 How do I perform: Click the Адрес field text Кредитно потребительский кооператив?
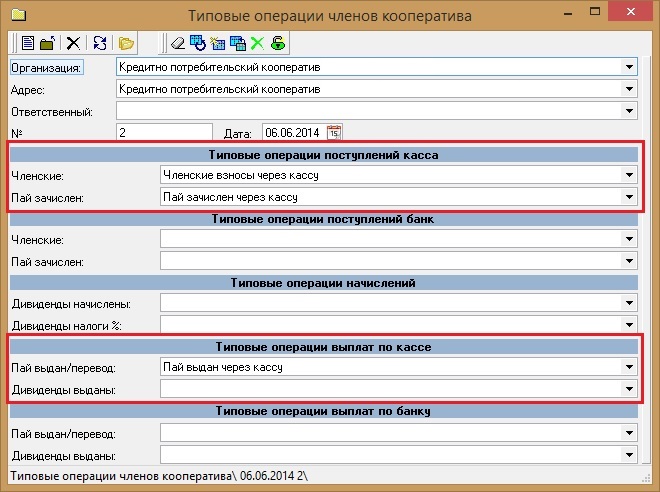click(220, 89)
